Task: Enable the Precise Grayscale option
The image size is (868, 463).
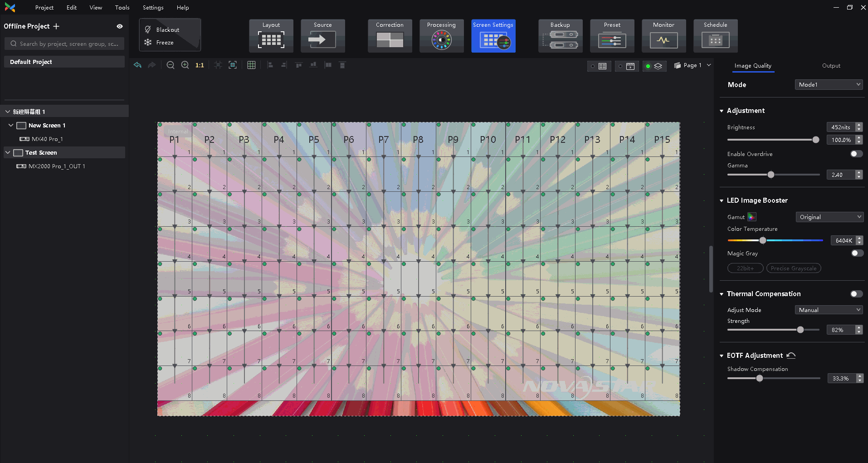Action: tap(794, 268)
